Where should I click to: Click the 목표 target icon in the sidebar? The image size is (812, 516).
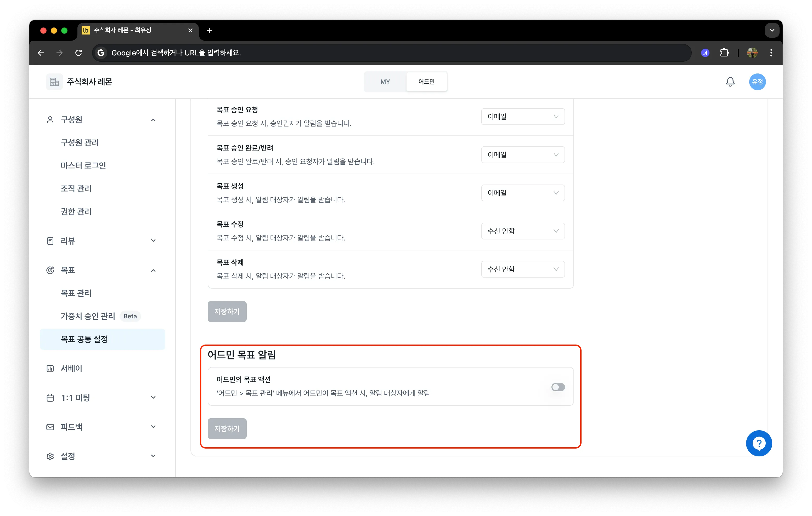[x=50, y=270]
